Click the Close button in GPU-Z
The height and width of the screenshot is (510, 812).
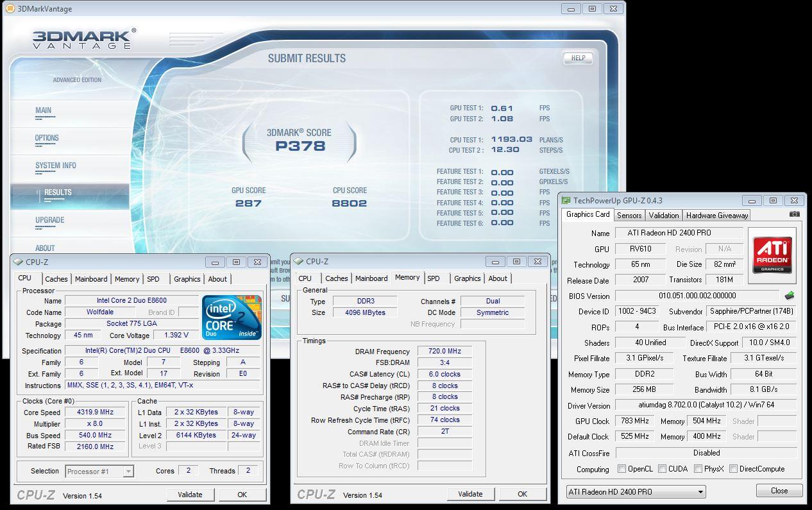(779, 491)
